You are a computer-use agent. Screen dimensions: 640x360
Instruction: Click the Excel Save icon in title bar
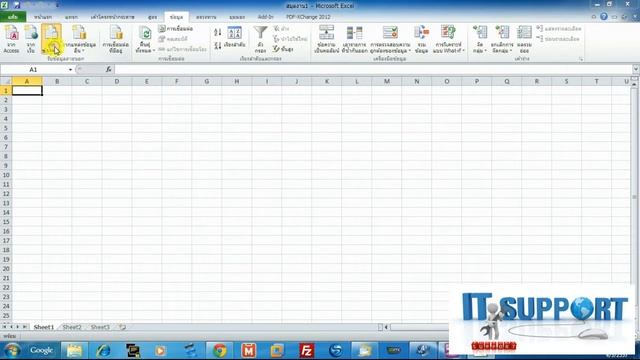[x=17, y=5]
